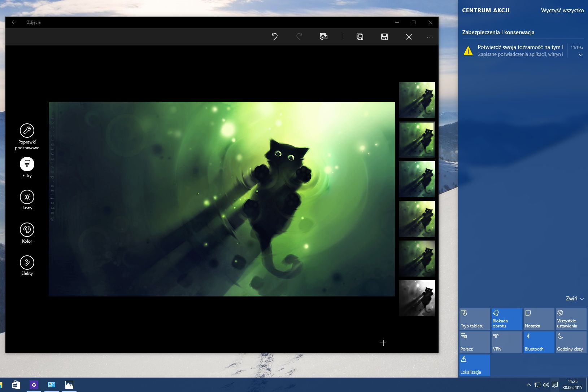Undo the last edit in Zdjęcia
Screen dimensions: 588x392
tap(275, 37)
